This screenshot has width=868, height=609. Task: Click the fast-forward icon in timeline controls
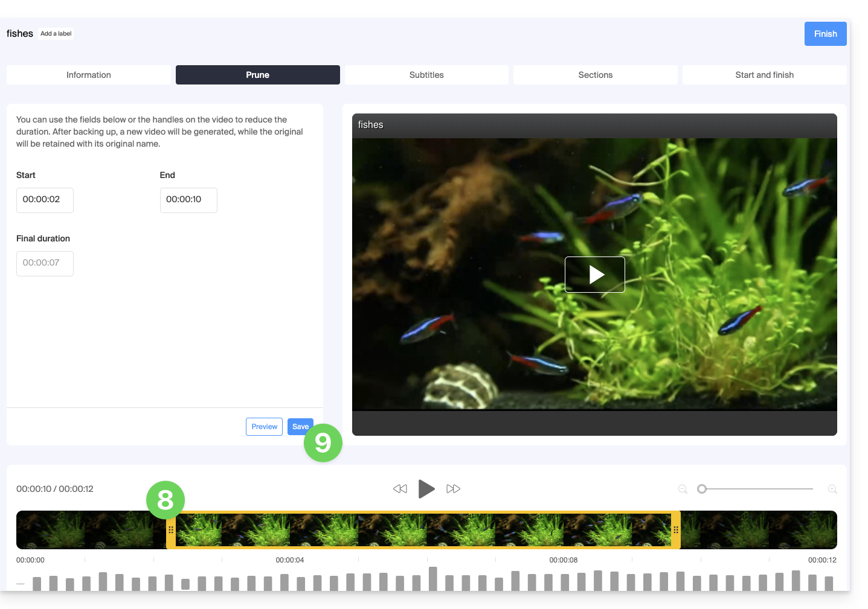coord(453,489)
